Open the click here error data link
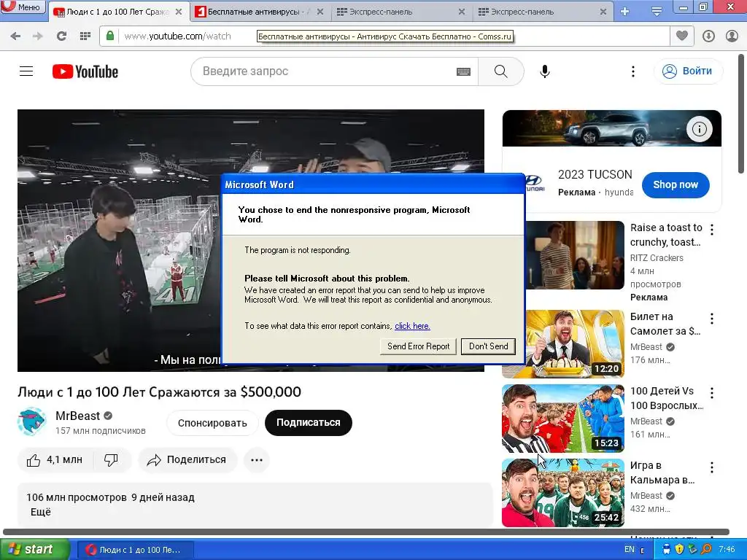Image resolution: width=747 pixels, height=560 pixels. tap(412, 326)
